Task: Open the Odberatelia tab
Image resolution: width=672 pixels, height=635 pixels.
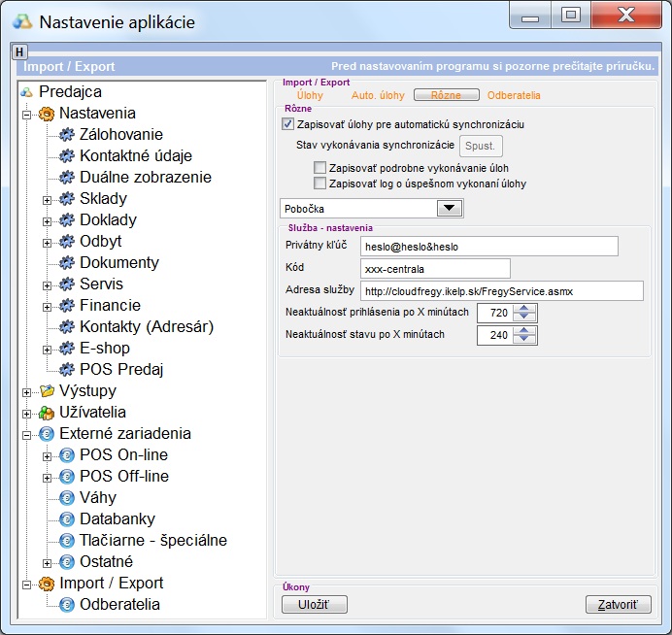Action: point(514,95)
